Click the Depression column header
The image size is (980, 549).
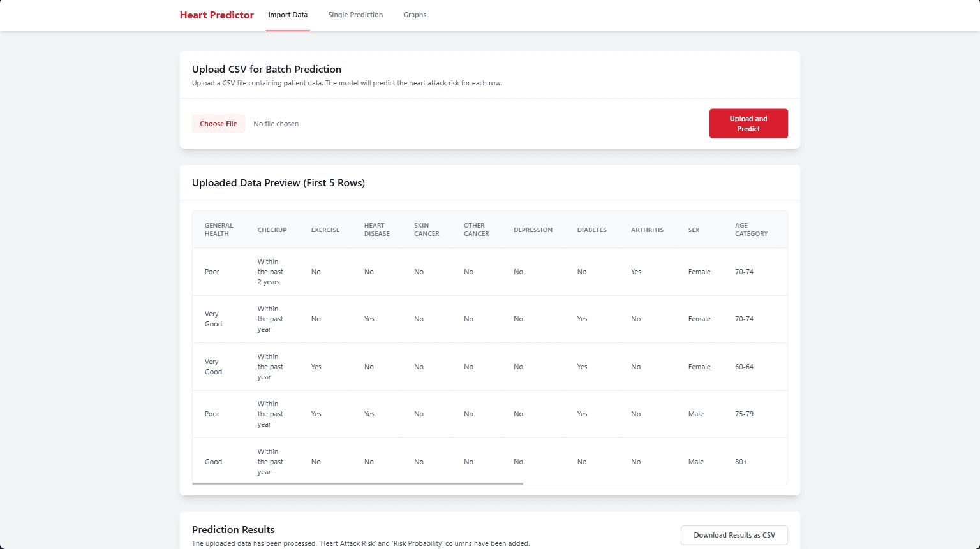(533, 230)
